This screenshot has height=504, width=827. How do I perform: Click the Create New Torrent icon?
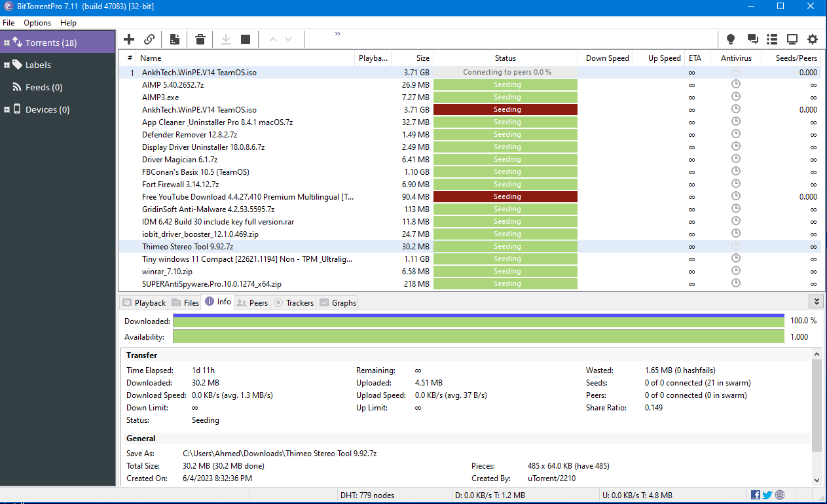pyautogui.click(x=174, y=39)
